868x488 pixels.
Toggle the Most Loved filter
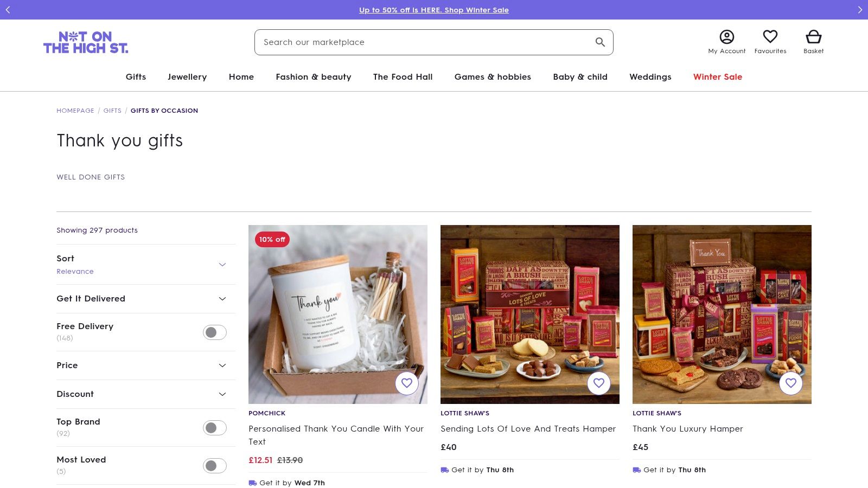point(215,466)
